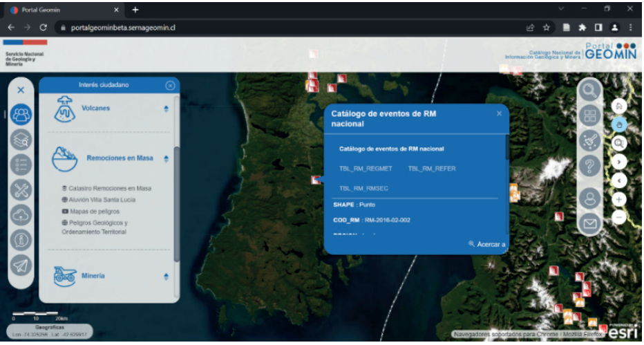Screen dimensions: 644x345
Task: Close the Catálogo de eventos popup
Action: pos(499,113)
